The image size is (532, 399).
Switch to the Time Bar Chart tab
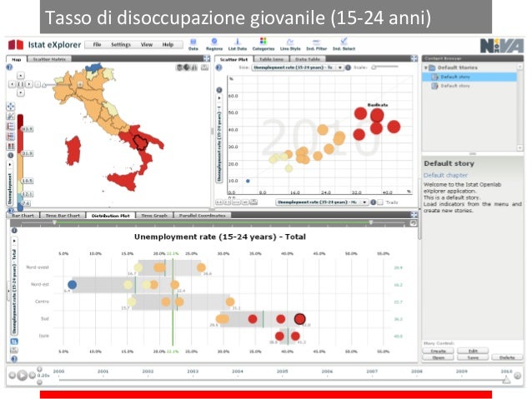(x=63, y=216)
